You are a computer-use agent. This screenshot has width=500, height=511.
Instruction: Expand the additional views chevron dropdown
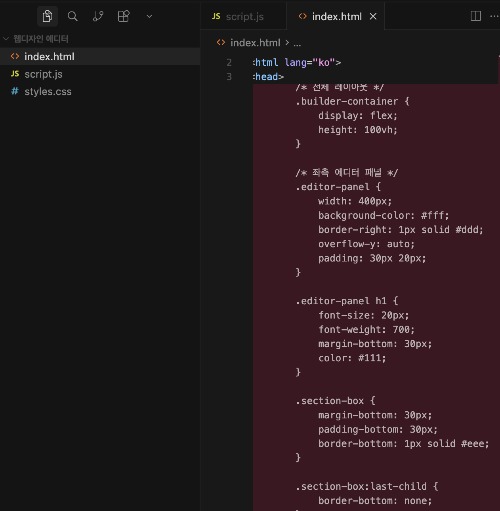(149, 16)
